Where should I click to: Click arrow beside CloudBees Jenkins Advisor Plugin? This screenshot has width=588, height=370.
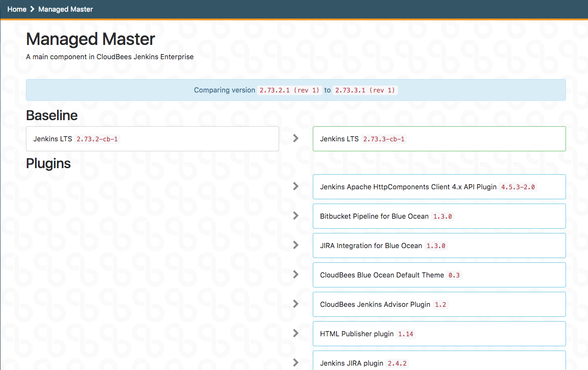click(296, 304)
